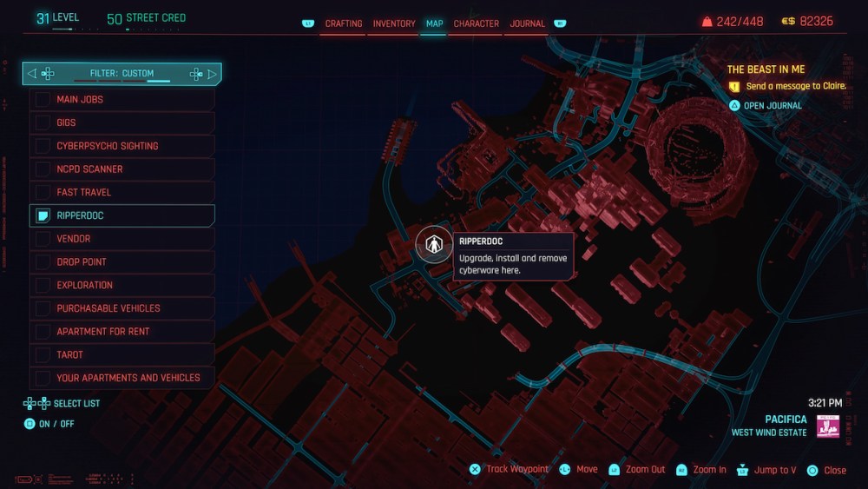The width and height of the screenshot is (868, 489).
Task: Open the Filter: Custom selector
Action: tap(122, 74)
